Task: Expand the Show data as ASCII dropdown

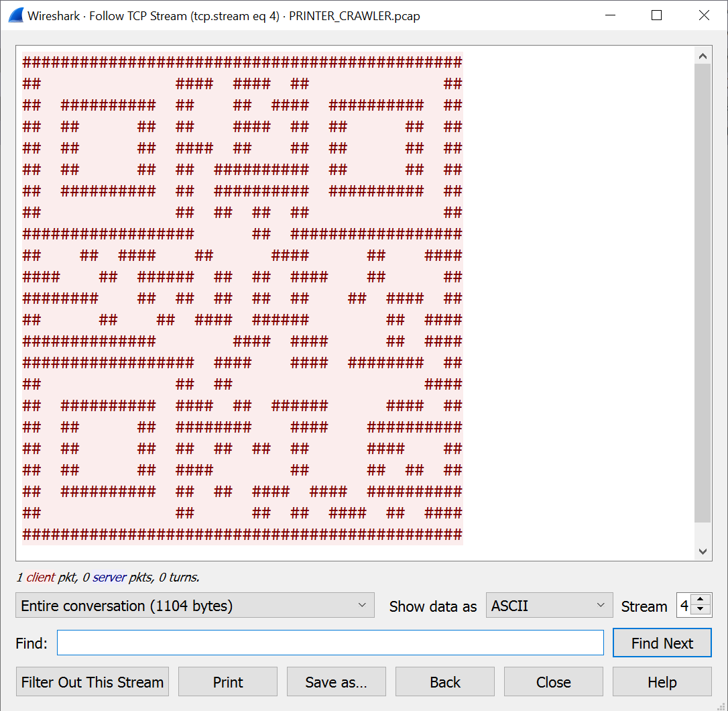Action: pos(548,605)
